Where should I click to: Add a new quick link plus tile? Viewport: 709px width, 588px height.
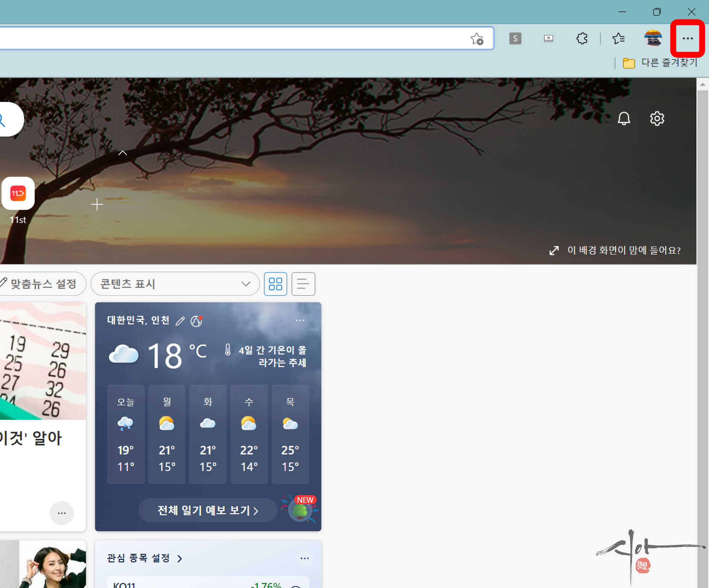click(x=97, y=204)
